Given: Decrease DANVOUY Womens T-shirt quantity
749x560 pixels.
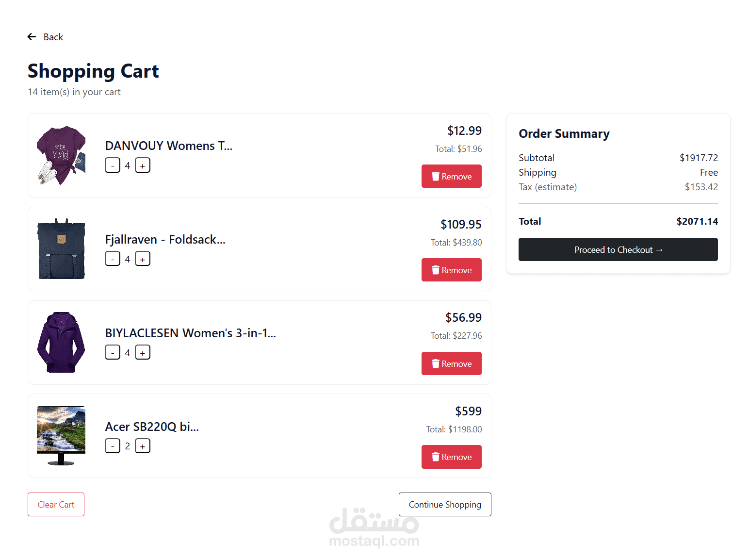Looking at the screenshot, I should click(113, 165).
